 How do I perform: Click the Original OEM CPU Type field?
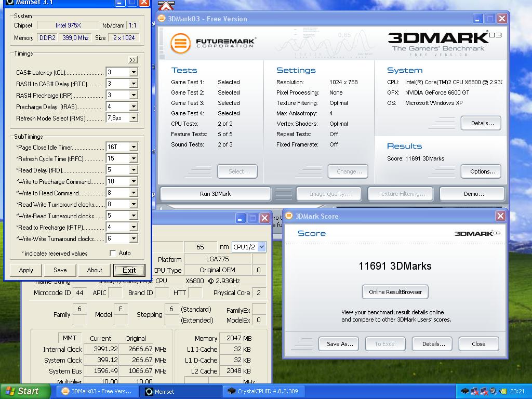pyautogui.click(x=218, y=270)
